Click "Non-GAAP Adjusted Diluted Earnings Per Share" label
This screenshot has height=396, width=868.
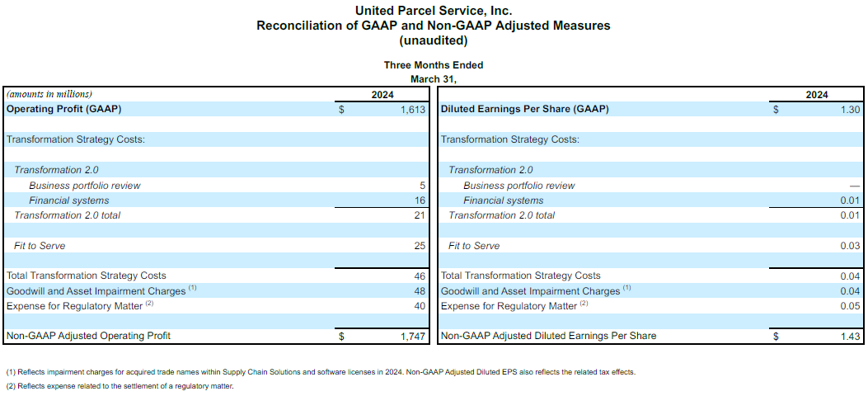click(549, 335)
